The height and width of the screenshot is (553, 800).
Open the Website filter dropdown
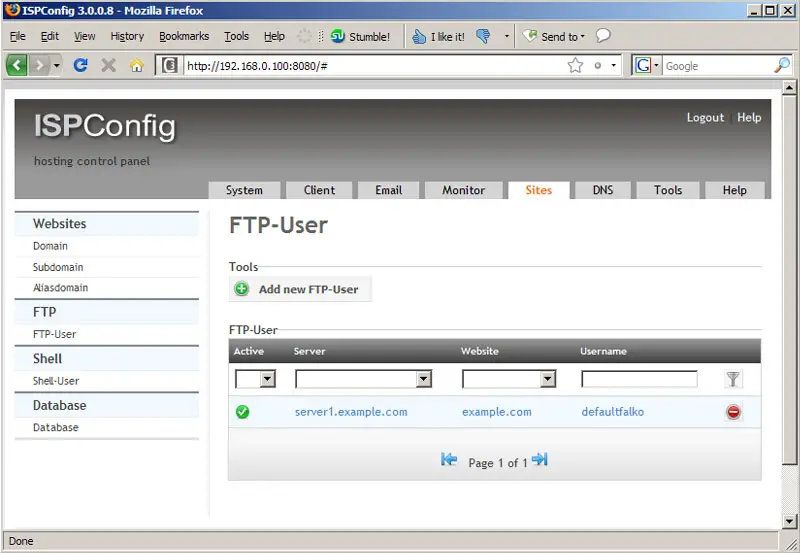tap(509, 379)
